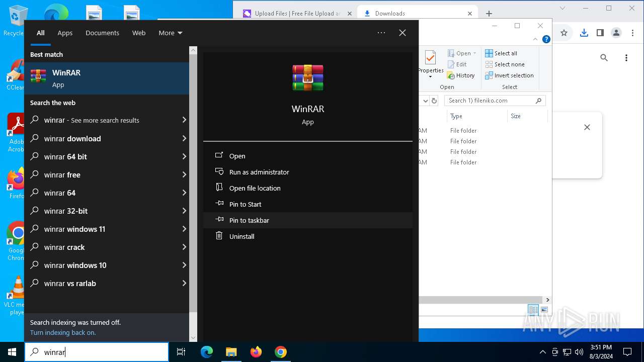Expand the 'winrar windows 11' suggestion arrow
This screenshot has width=644, height=362.
pyautogui.click(x=184, y=229)
